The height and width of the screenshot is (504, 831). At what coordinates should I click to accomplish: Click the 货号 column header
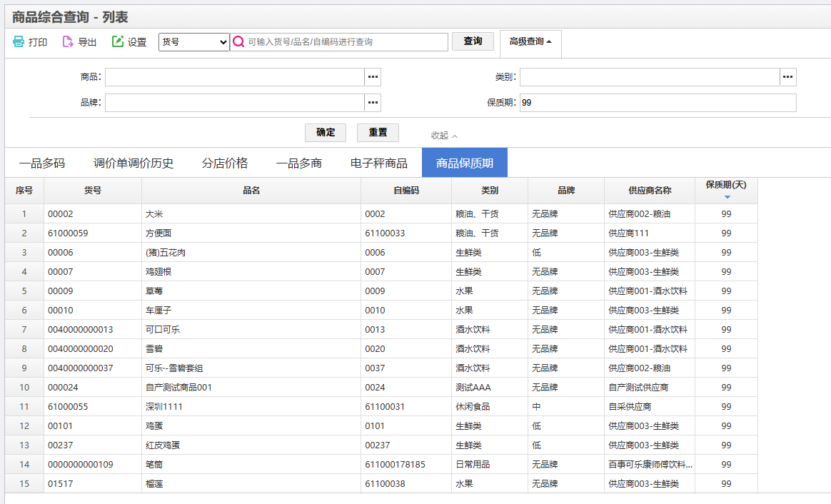click(93, 191)
